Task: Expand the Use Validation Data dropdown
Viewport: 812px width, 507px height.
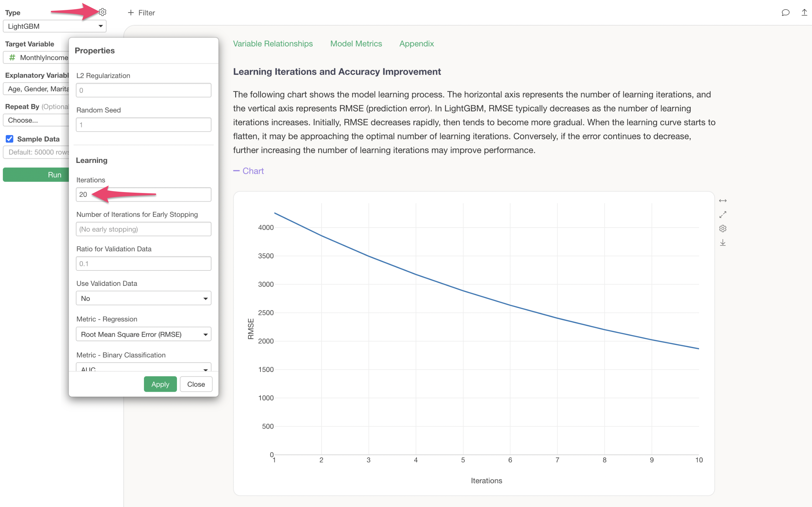Action: (143, 298)
